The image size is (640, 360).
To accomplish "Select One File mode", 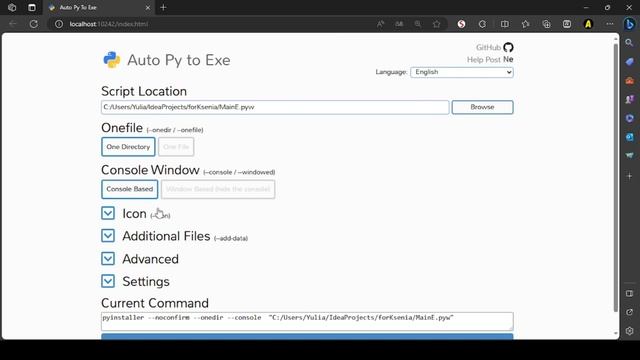I will click(176, 147).
